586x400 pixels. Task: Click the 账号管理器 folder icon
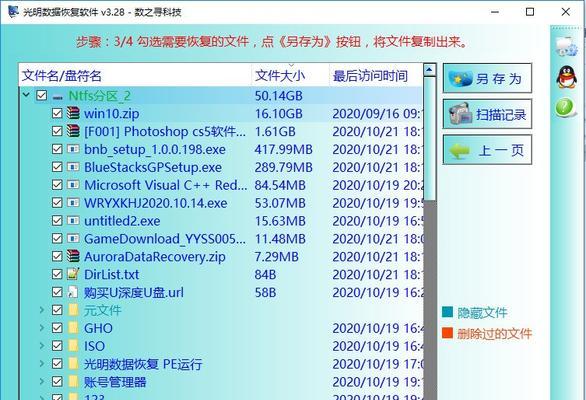point(73,382)
